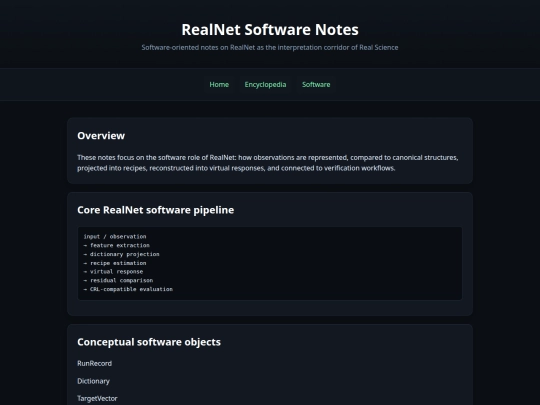
Task: Click the Overview heading
Action: (x=101, y=136)
